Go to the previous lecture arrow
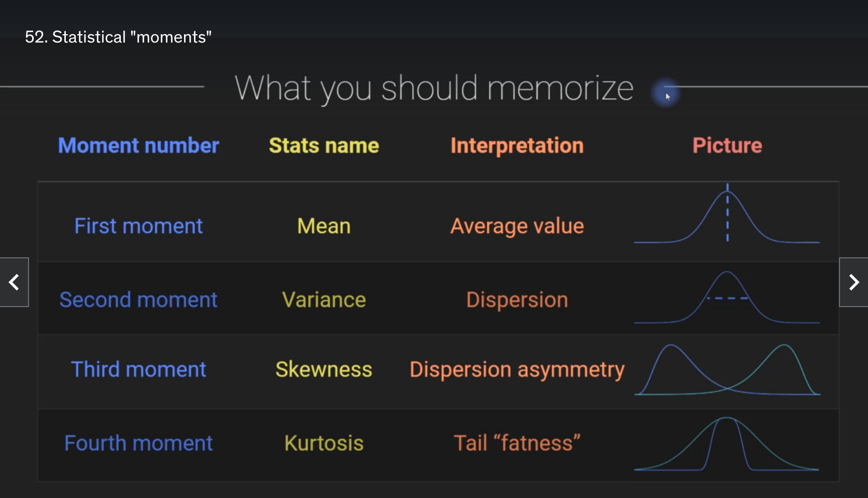This screenshot has height=498, width=868. point(14,282)
